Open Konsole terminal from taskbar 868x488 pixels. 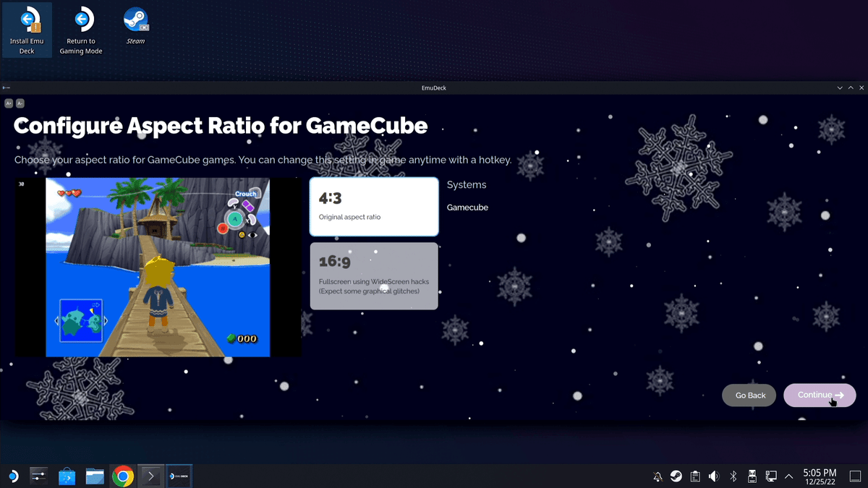pyautogui.click(x=151, y=476)
